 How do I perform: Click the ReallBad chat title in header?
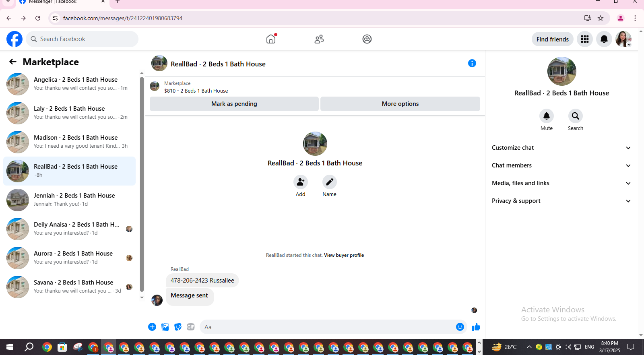click(218, 64)
